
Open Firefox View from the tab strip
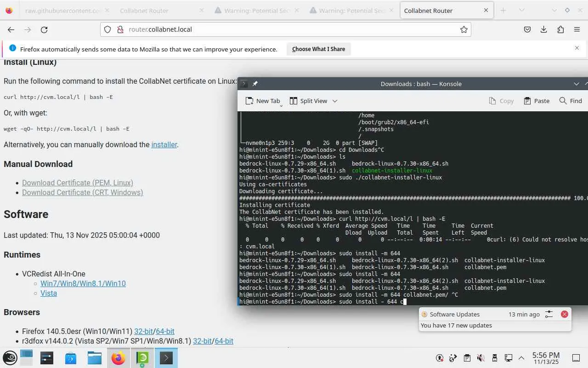(9, 10)
